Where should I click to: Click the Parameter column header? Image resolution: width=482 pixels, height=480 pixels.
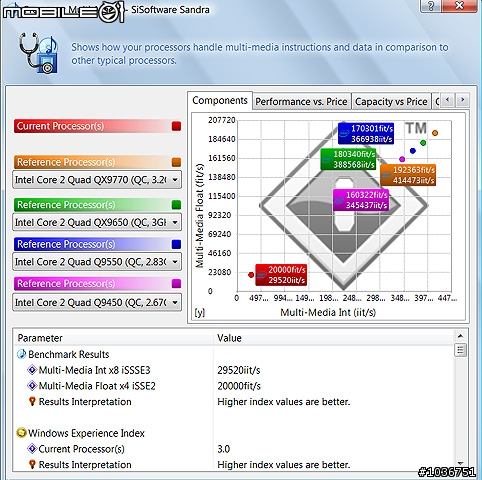pyautogui.click(x=113, y=338)
